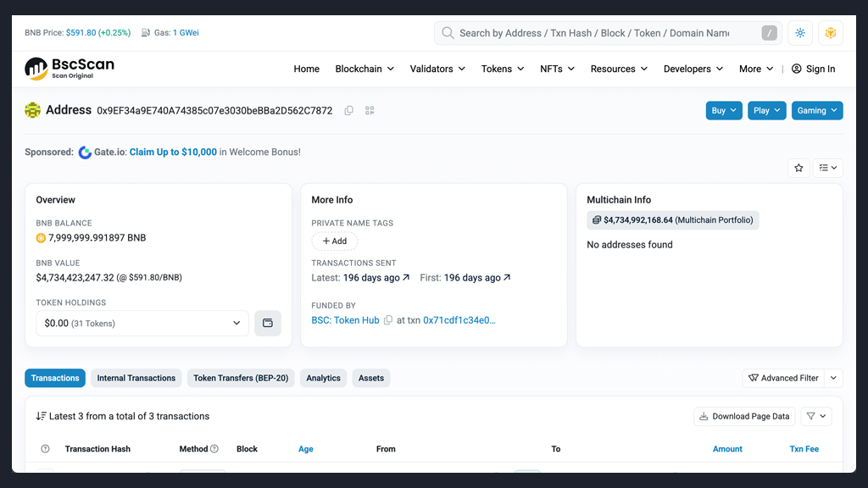Open the funnel filter dropdown

point(816,416)
